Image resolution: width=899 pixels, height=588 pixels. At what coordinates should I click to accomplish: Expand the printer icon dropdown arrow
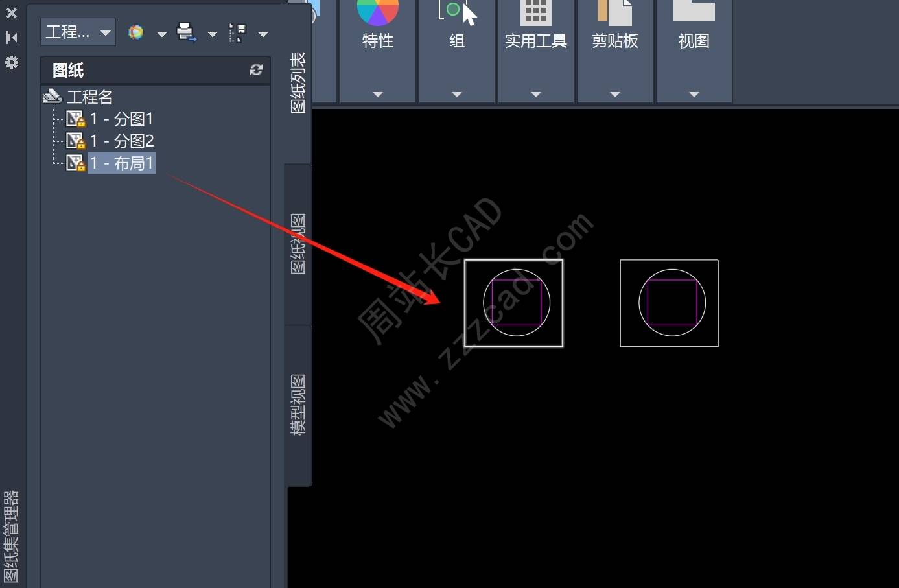(212, 34)
